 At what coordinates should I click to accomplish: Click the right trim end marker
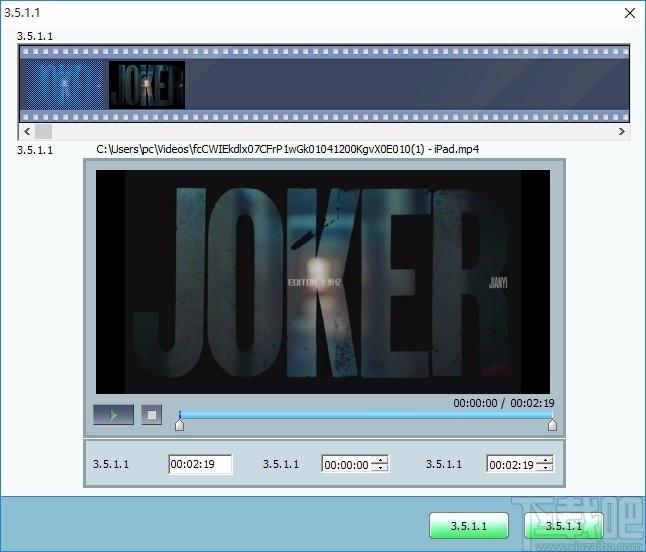552,425
